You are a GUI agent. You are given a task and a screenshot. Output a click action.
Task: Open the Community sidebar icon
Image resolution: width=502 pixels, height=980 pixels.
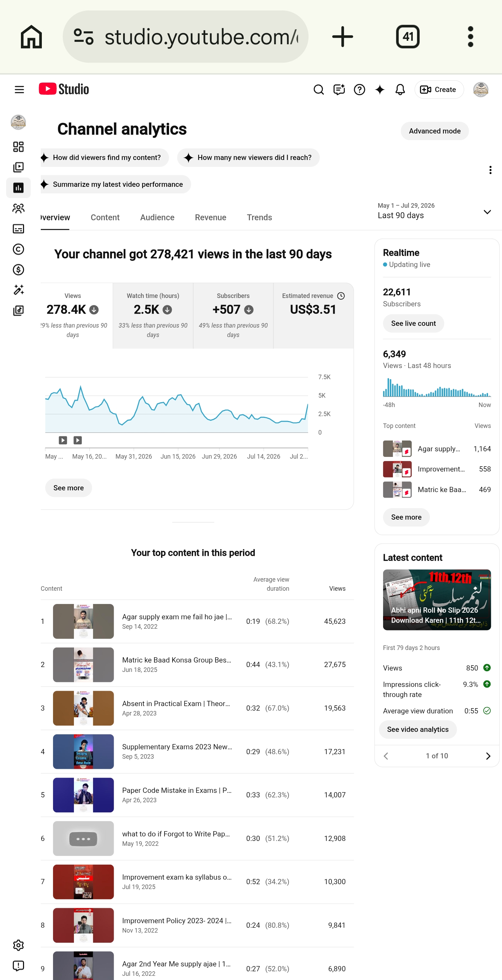click(x=18, y=208)
